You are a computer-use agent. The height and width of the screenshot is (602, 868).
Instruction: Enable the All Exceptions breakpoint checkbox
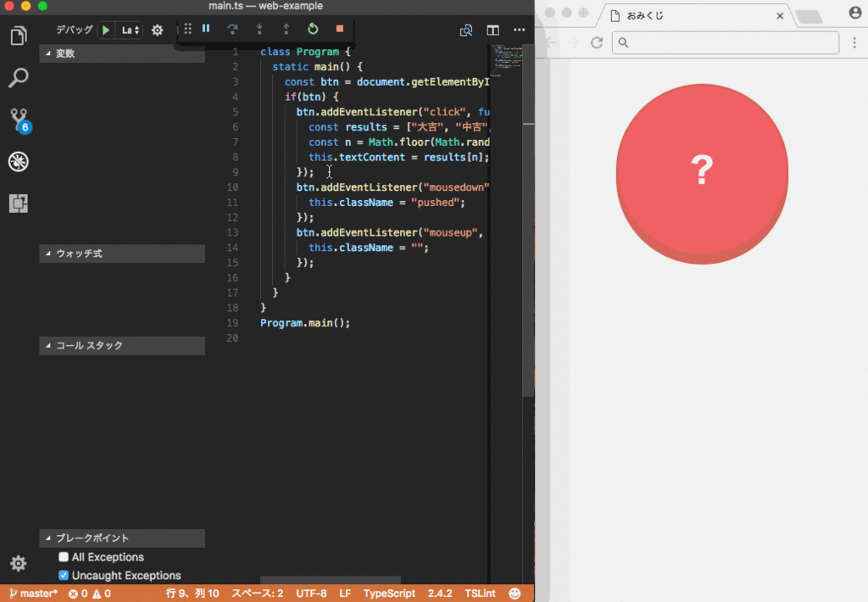64,556
